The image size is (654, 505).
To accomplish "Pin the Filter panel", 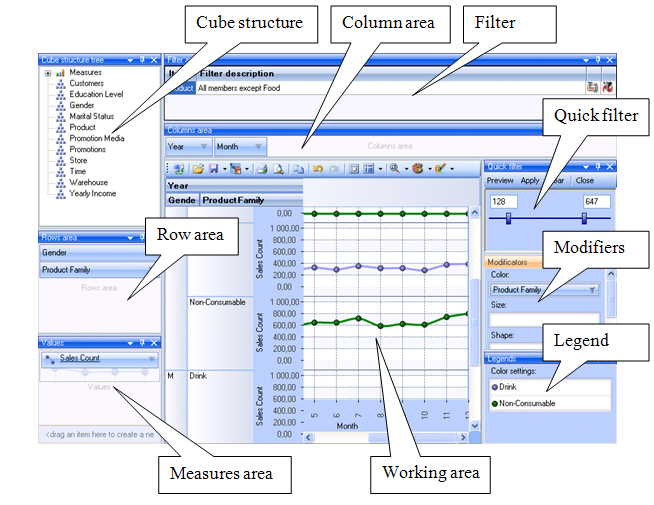I will [598, 60].
